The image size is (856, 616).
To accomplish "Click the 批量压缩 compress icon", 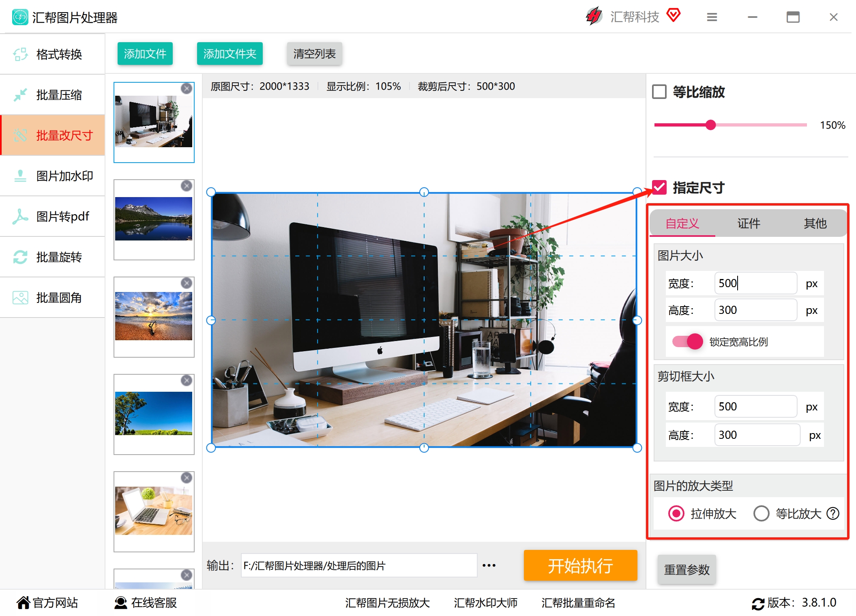I will pos(20,95).
